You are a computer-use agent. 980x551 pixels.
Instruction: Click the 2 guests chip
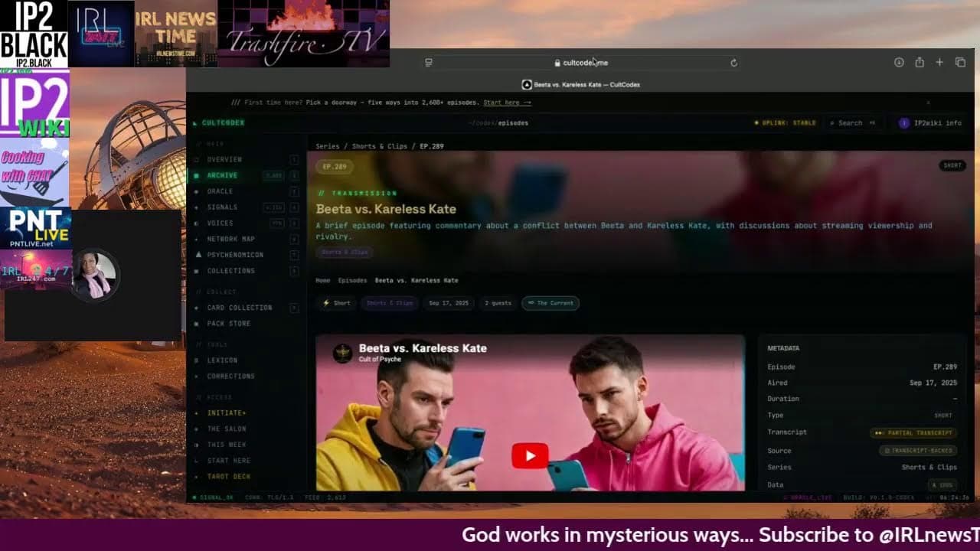tap(498, 303)
